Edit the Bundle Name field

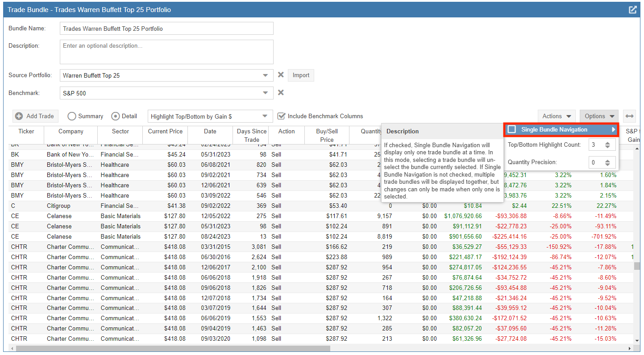click(166, 29)
